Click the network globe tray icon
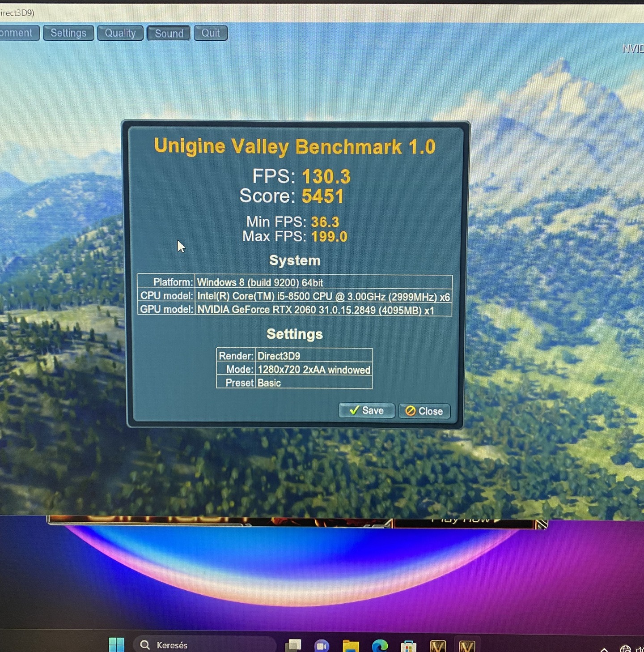644x652 pixels. [x=625, y=649]
